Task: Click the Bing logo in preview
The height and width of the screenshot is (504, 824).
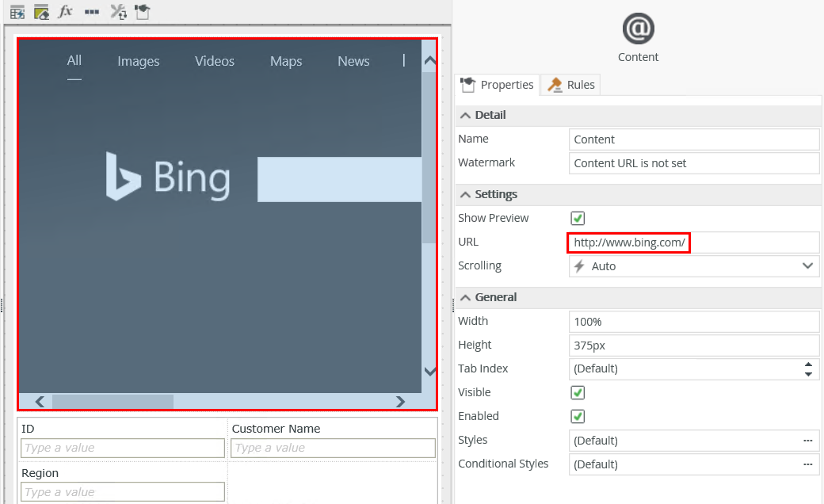Action: pyautogui.click(x=168, y=177)
